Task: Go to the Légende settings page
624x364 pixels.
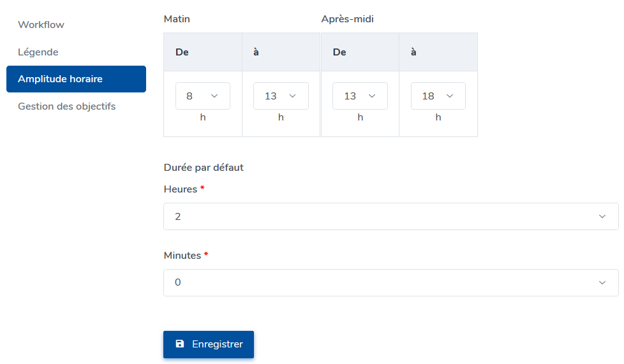Action: 38,52
